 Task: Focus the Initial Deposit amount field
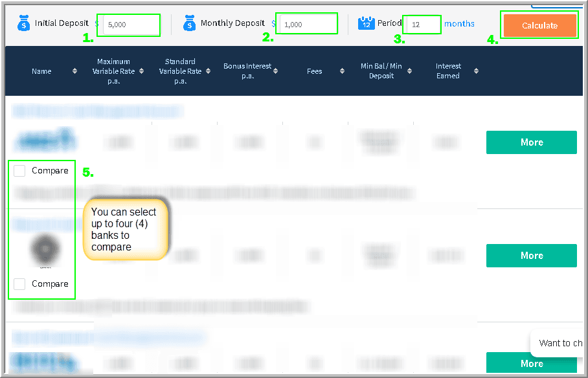coord(131,25)
